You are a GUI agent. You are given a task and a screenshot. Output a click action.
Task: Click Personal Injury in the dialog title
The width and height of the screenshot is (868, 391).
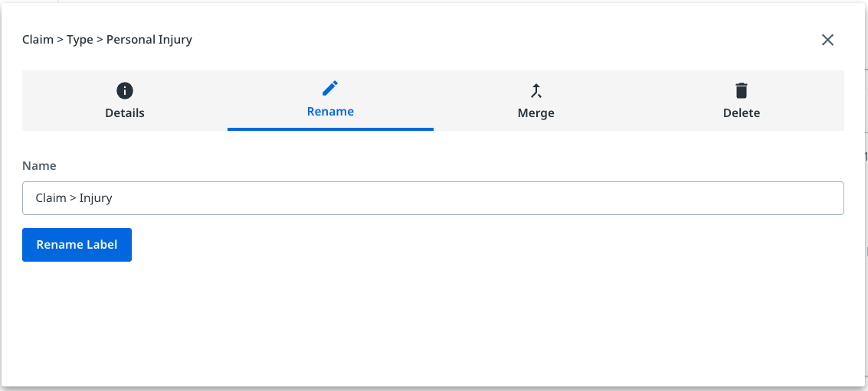(149, 40)
